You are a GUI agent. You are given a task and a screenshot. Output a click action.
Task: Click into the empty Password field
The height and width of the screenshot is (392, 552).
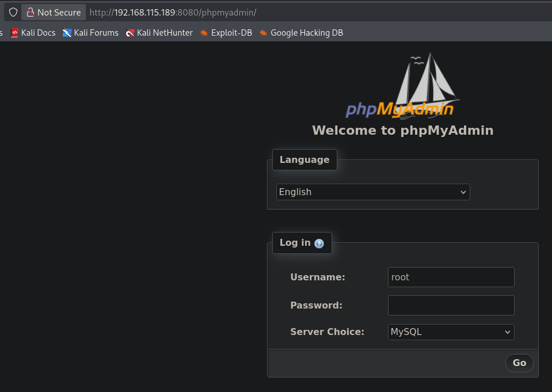451,305
